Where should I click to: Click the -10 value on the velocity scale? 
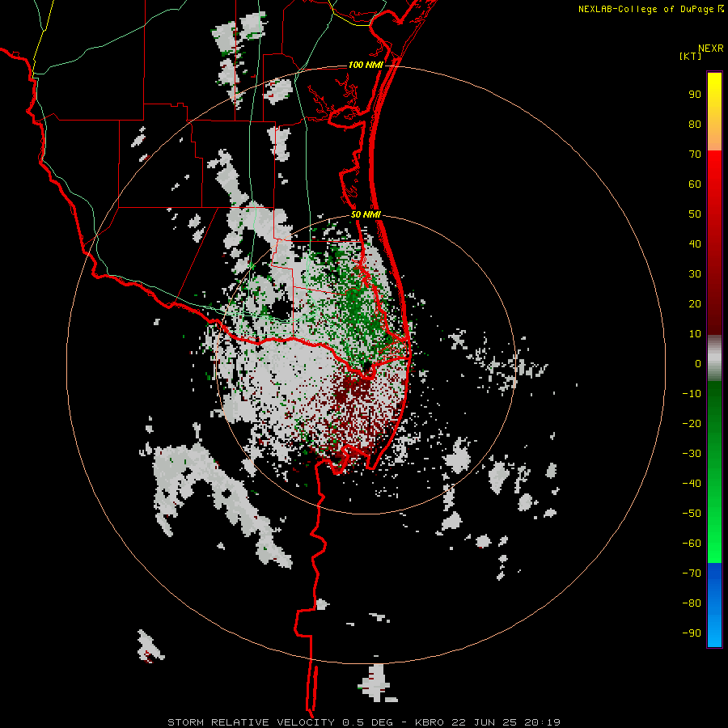(692, 394)
